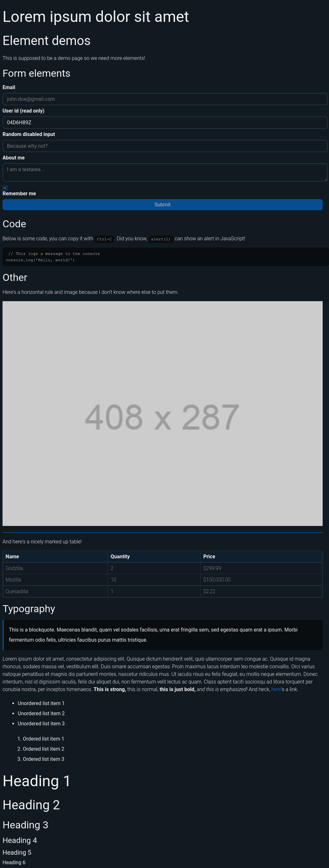Select the Godzilla table row cell
Screen dimensions: 329x868
coord(55,568)
